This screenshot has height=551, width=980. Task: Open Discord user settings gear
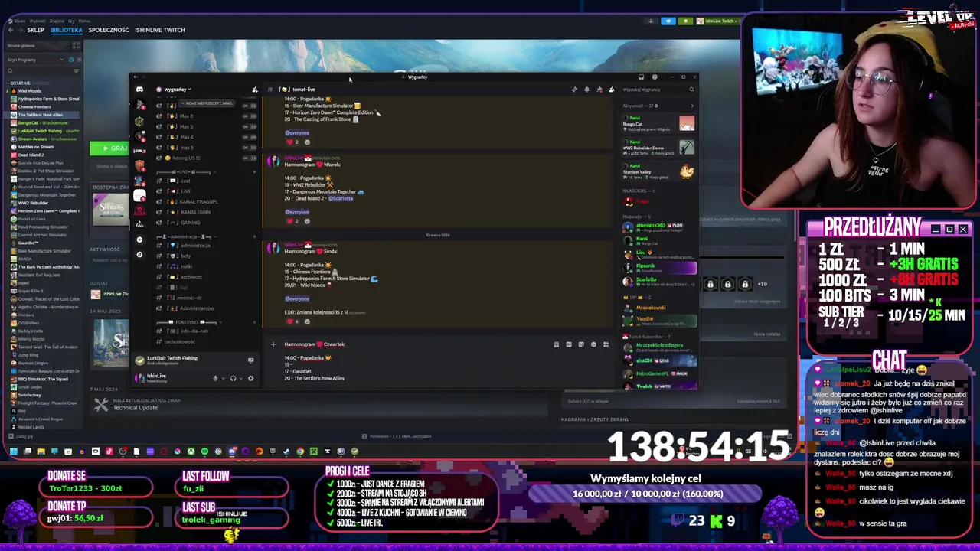pos(250,378)
